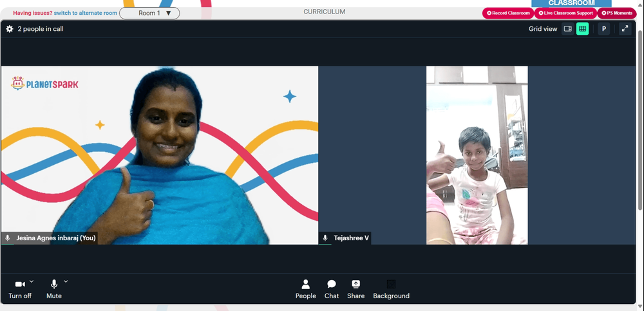Open the Room 1 dropdown
The image size is (644, 311).
(x=149, y=13)
